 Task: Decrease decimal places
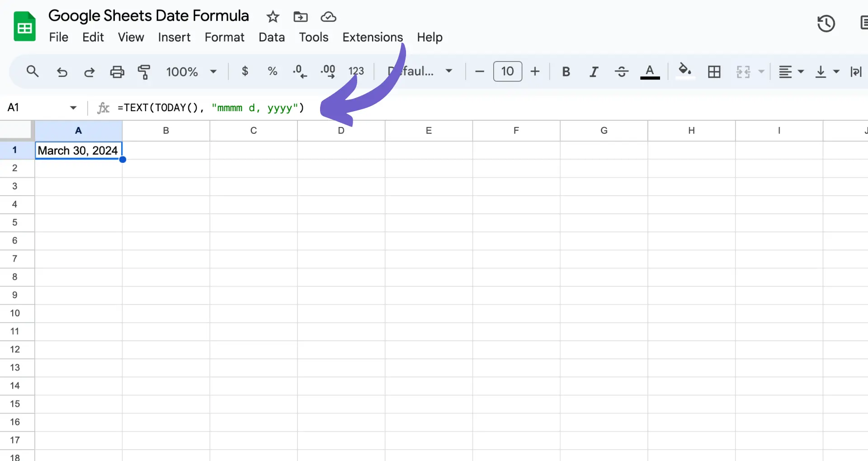(300, 71)
